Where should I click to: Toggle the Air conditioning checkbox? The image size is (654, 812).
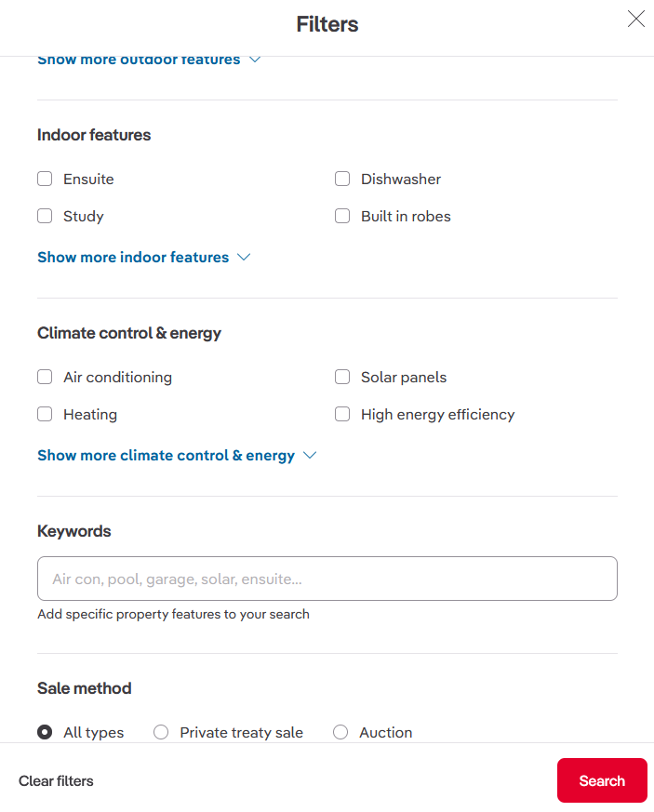pyautogui.click(x=45, y=377)
